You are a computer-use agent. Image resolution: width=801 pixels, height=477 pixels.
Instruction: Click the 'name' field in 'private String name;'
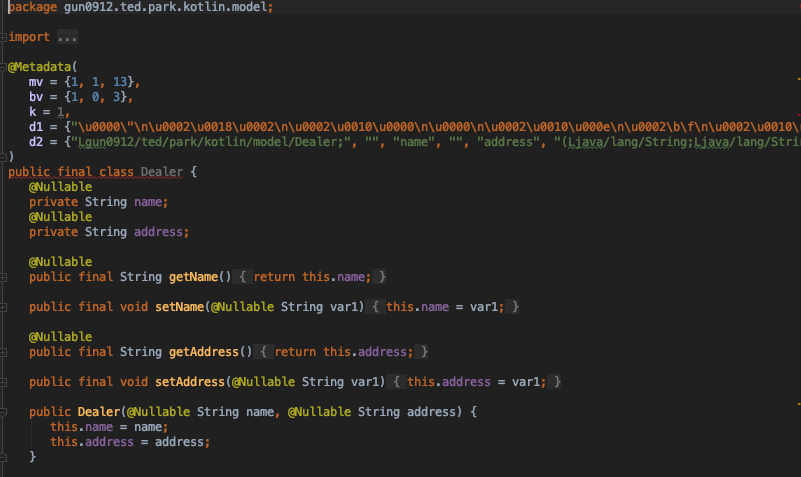[148, 202]
